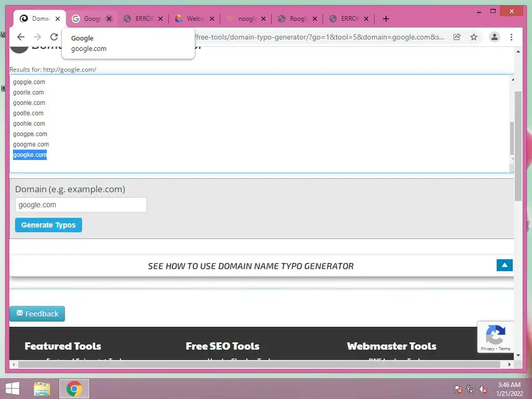
Task: Go back with the browser back arrow
Action: click(x=21, y=37)
